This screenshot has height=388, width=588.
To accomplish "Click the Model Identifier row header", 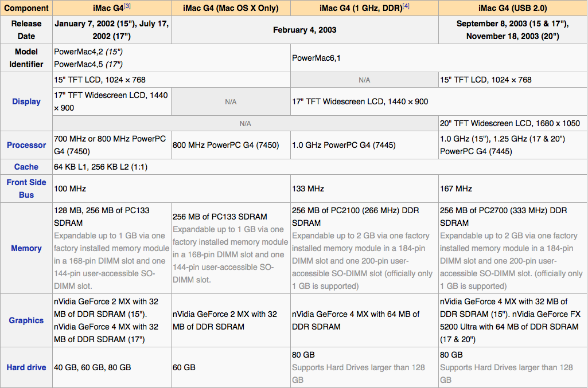I will (x=26, y=58).
